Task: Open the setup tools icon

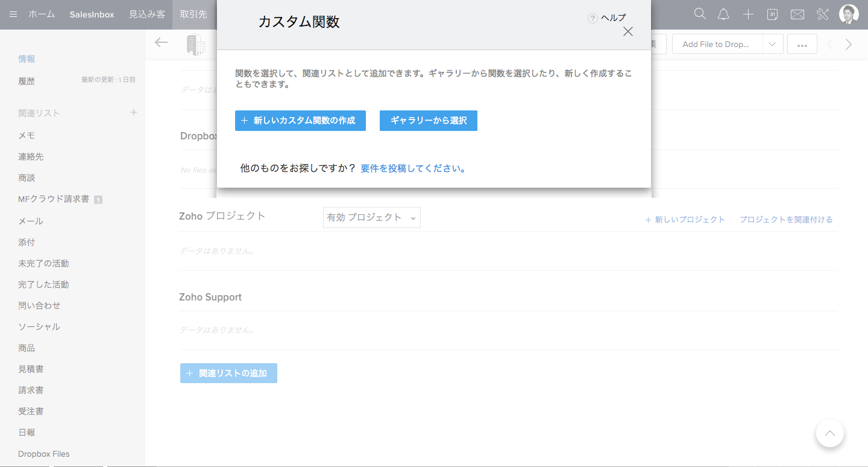Action: tap(823, 14)
